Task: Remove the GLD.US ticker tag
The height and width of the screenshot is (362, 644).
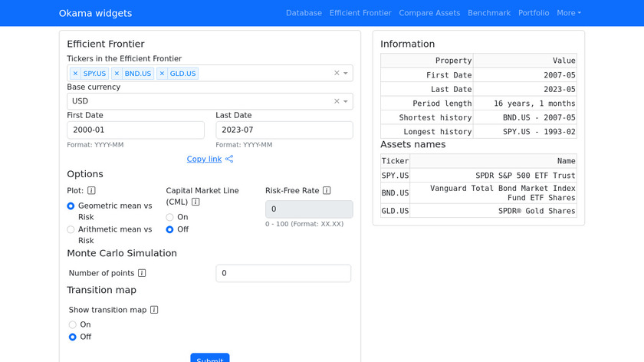Action: tap(162, 74)
